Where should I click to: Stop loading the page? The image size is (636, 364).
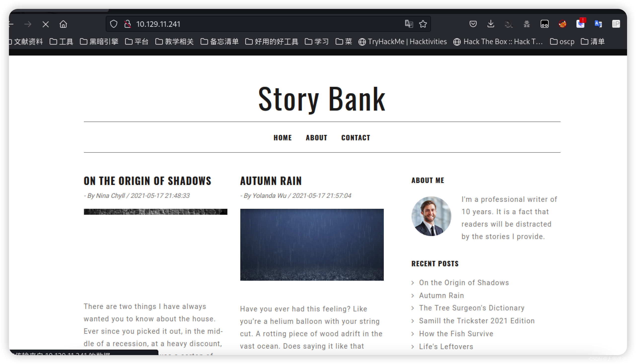46,24
